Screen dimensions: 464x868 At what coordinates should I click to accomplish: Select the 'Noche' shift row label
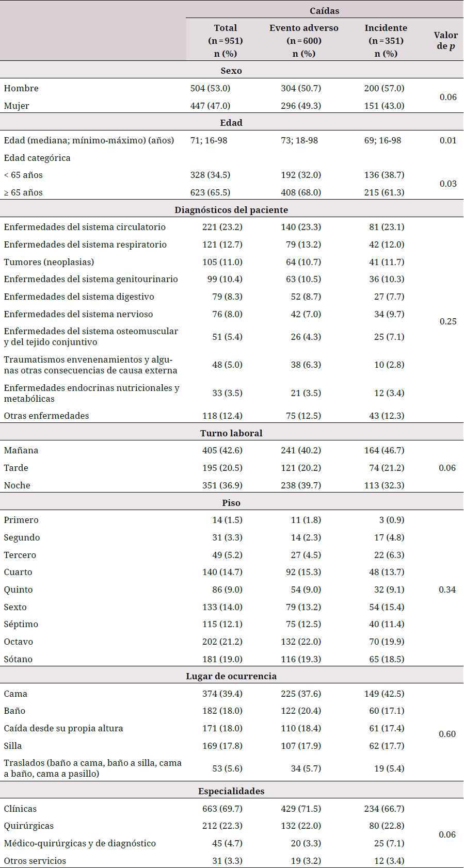point(17,485)
